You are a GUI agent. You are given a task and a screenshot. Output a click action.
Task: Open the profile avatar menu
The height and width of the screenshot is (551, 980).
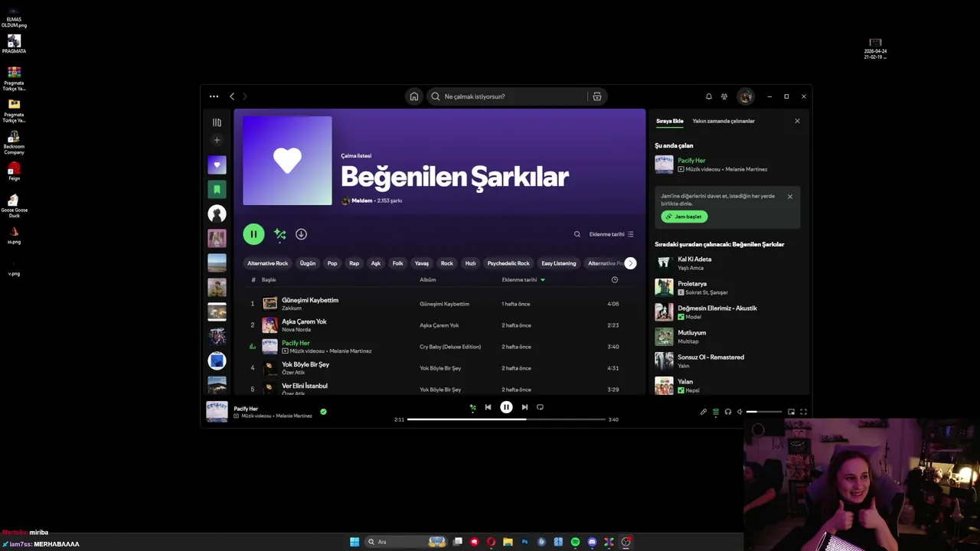pos(746,96)
